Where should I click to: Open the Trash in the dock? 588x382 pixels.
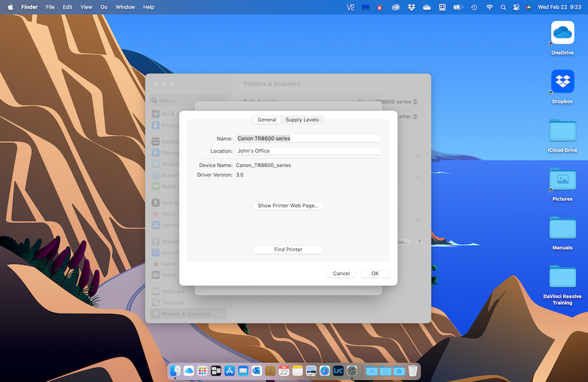tap(413, 371)
